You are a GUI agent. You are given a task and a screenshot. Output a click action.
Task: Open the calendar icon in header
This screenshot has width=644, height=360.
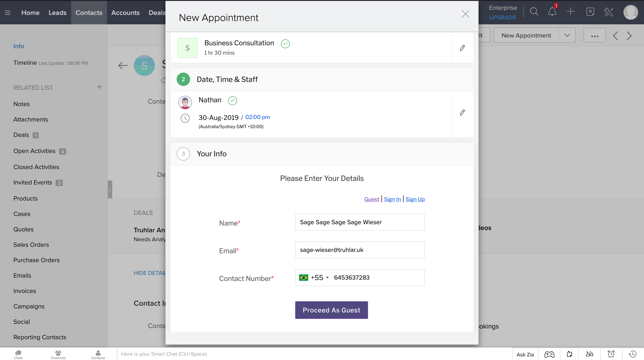[x=590, y=12]
